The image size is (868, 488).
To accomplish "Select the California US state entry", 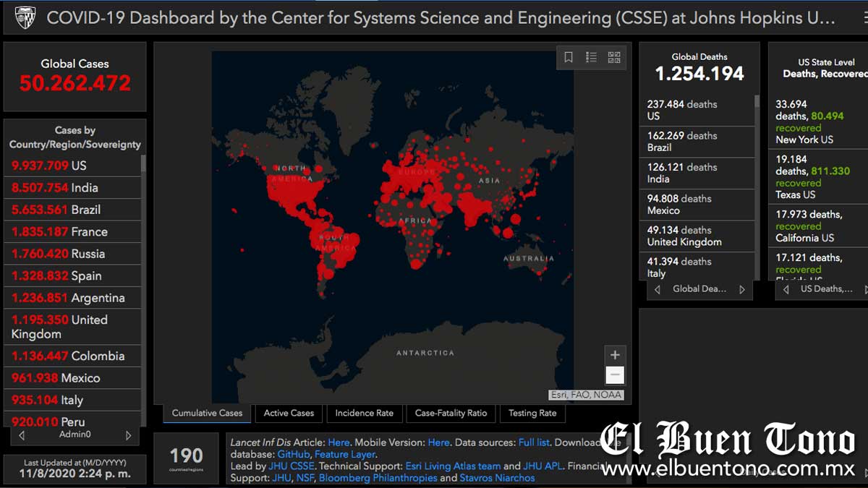I will (819, 226).
